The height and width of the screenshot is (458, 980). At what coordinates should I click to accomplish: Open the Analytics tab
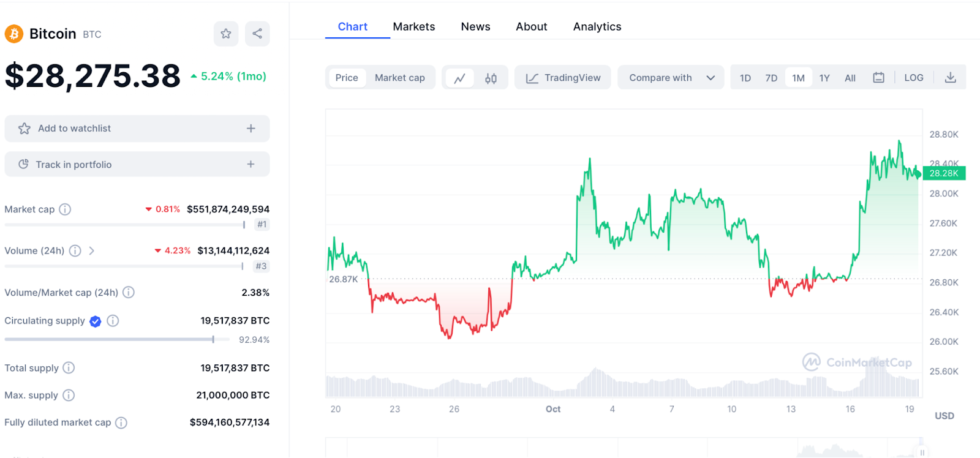[597, 26]
